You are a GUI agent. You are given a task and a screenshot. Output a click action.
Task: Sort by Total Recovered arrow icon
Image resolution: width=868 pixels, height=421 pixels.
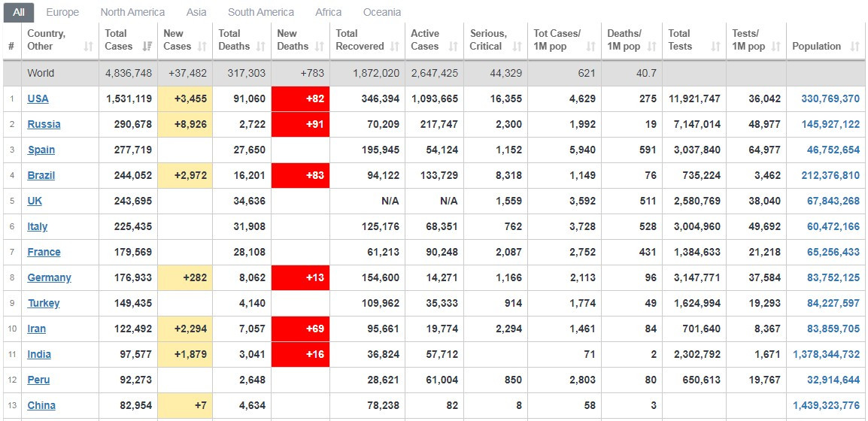click(x=395, y=47)
